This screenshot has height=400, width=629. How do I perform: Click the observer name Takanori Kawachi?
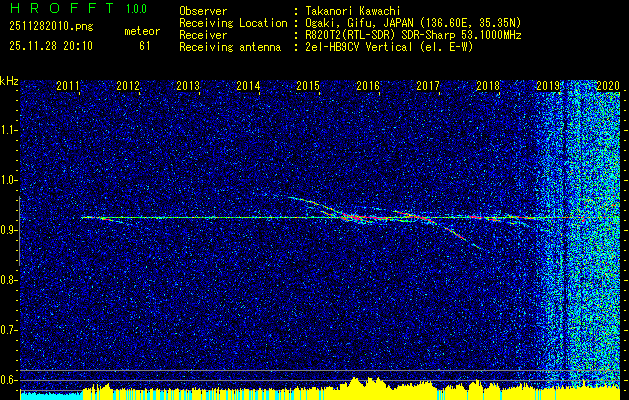351,11
